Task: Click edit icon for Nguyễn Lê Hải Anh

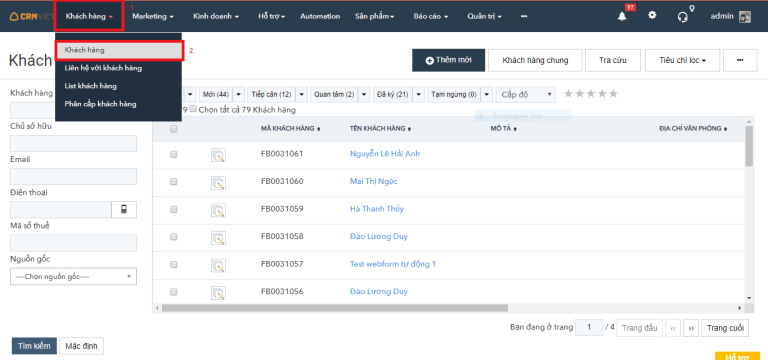Action: [218, 155]
